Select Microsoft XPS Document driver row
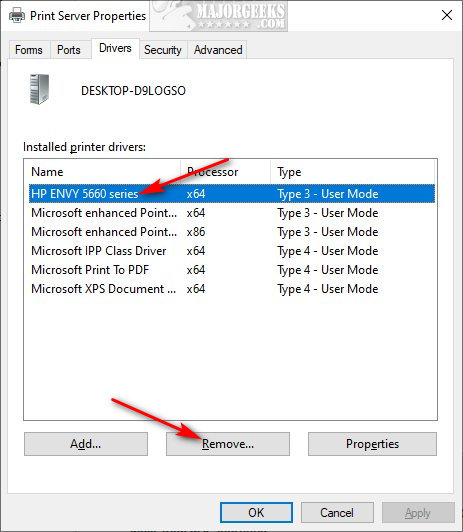This screenshot has width=463, height=532. [x=232, y=289]
